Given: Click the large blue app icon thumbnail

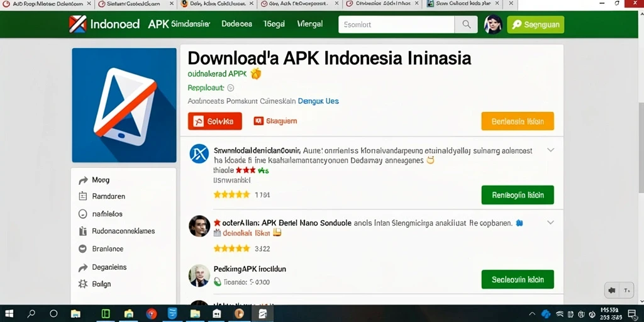Looking at the screenshot, I should (124, 105).
